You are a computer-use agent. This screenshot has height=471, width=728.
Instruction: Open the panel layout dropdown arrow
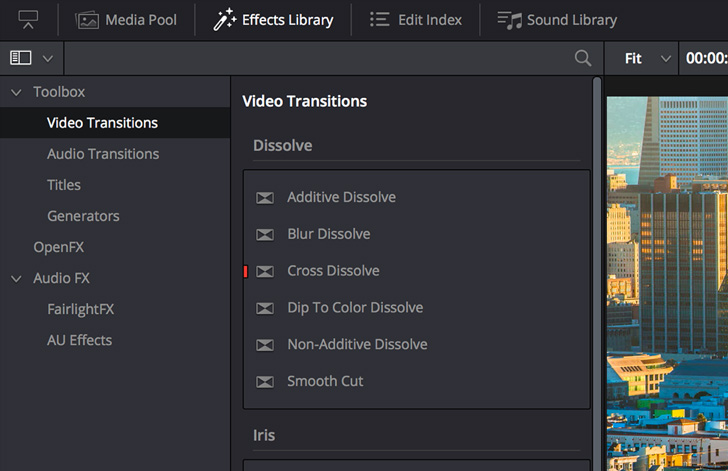47,59
